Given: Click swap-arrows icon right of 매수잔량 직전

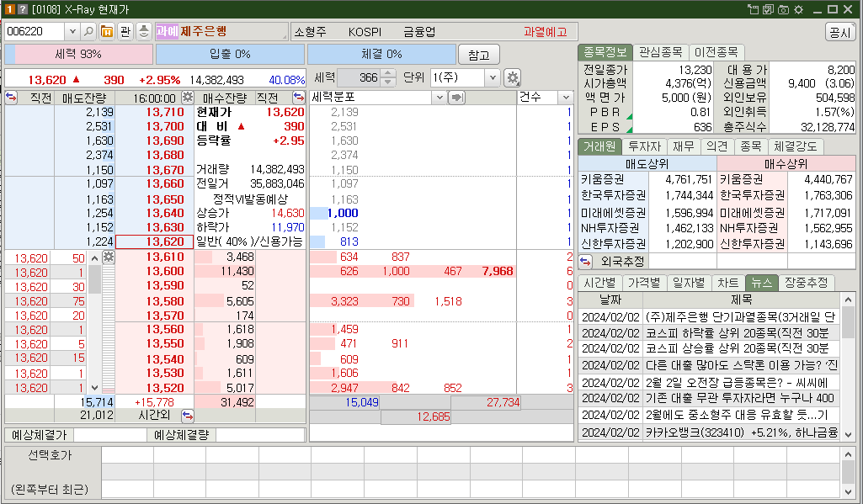Looking at the screenshot, I should [298, 98].
